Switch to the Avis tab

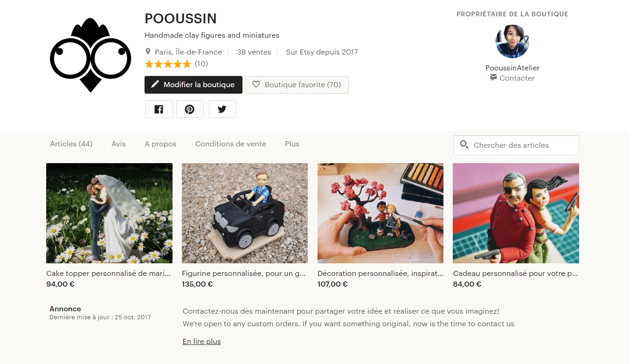tap(118, 144)
